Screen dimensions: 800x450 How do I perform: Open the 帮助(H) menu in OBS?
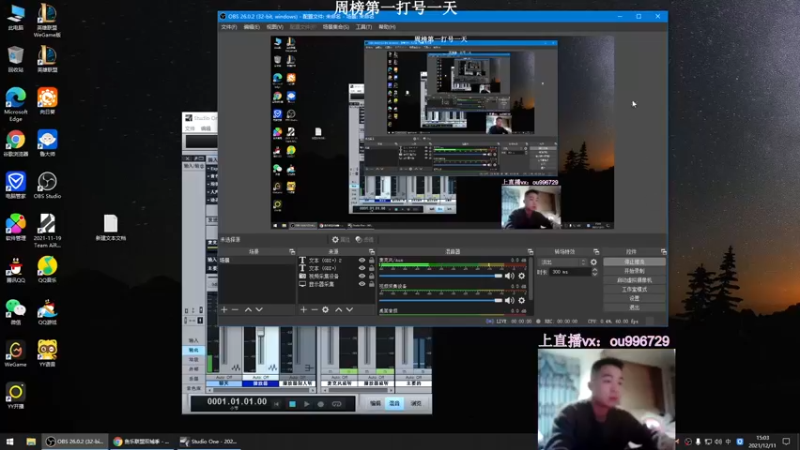click(387, 27)
